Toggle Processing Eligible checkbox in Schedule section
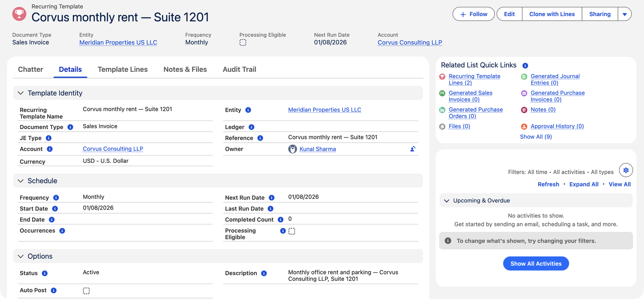The height and width of the screenshot is (299, 644). point(292,231)
